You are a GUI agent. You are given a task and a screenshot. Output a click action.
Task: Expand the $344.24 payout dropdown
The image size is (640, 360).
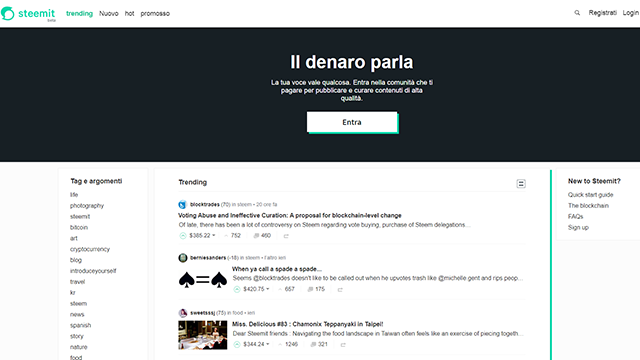256,344
